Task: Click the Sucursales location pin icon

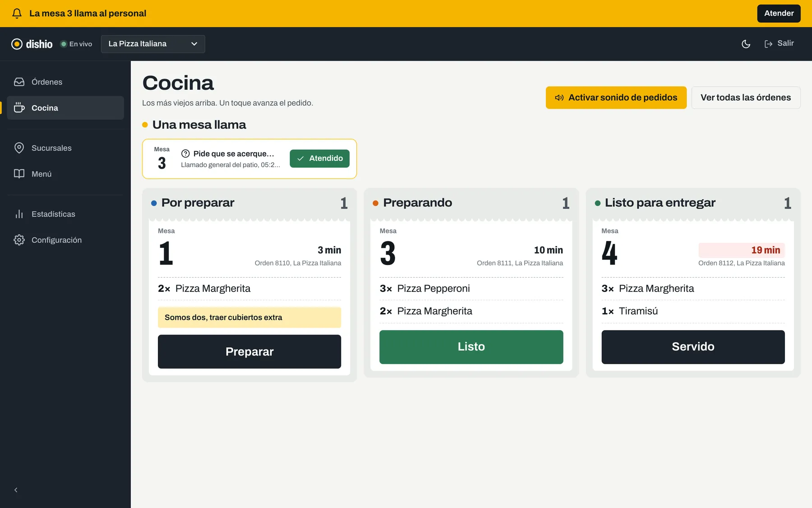Action: pyautogui.click(x=19, y=148)
